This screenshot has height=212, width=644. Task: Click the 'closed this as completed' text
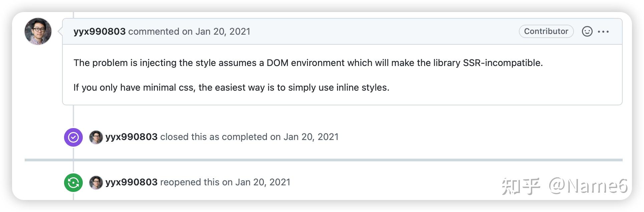tap(214, 137)
